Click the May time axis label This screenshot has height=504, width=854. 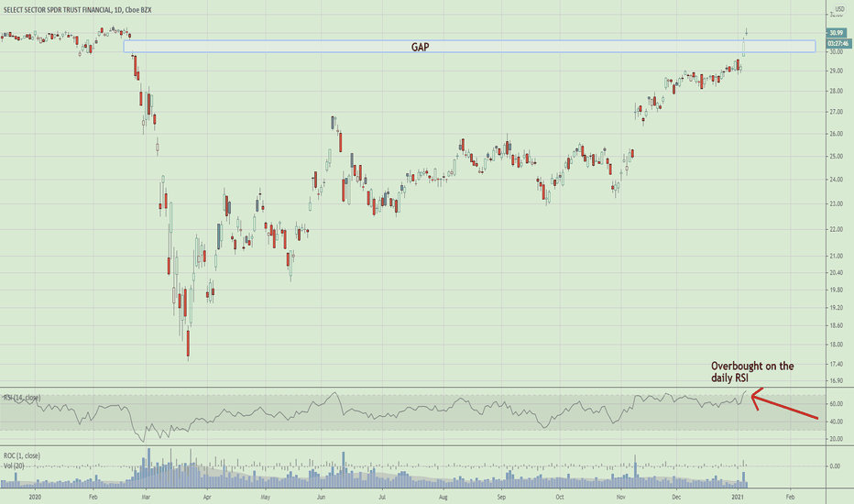point(266,497)
